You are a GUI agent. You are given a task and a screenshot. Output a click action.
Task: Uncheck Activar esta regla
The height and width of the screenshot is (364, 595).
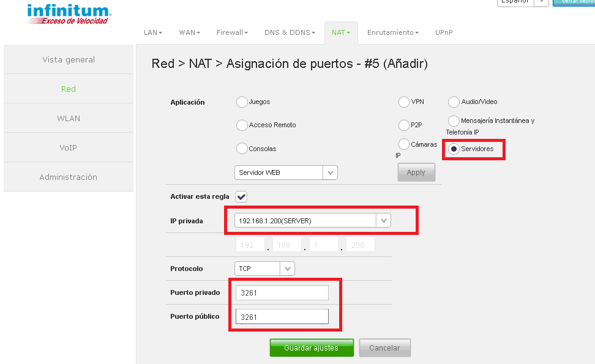pyautogui.click(x=241, y=196)
